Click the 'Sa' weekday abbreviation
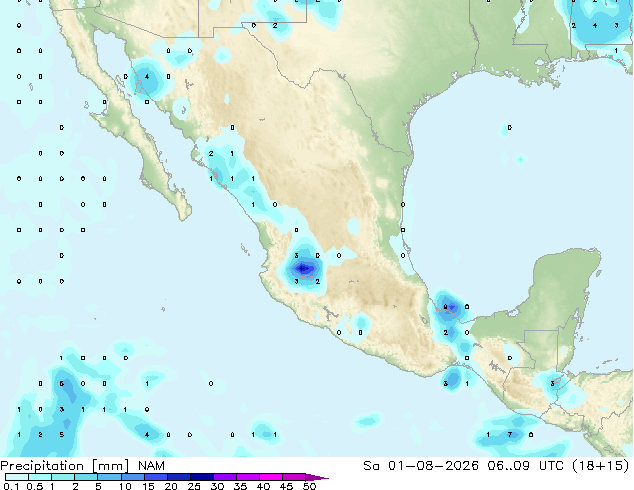Screen dimensions: 634x490 coord(371,466)
